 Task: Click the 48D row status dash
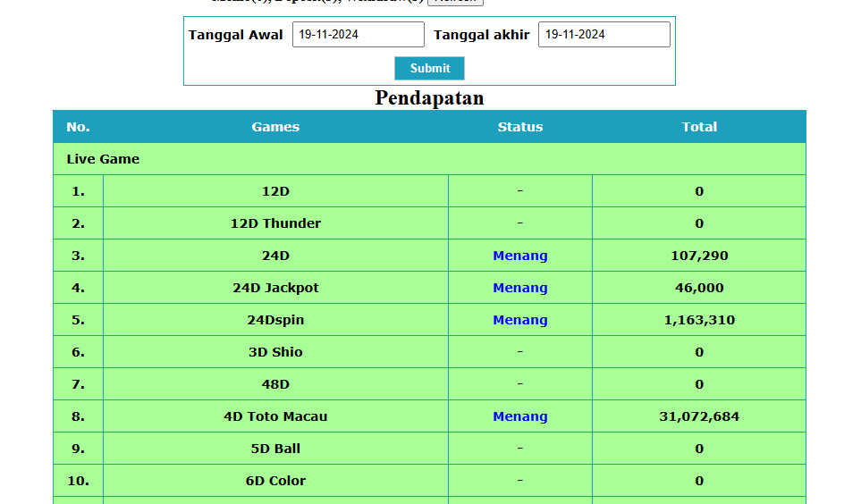[x=520, y=383]
